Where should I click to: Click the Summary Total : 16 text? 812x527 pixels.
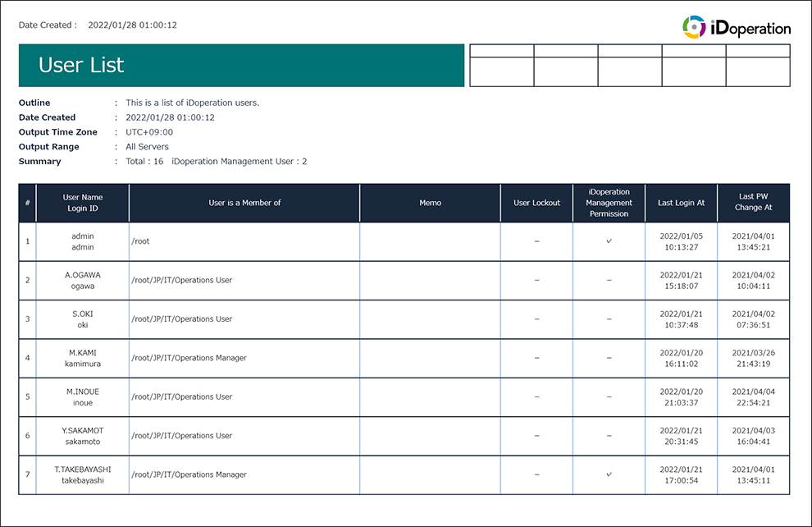144,161
